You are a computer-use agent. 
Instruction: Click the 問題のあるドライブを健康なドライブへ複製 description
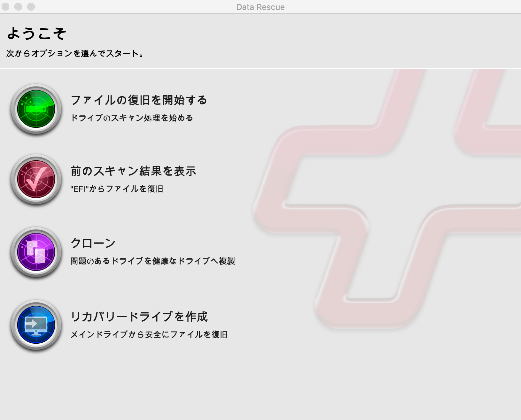tap(152, 261)
